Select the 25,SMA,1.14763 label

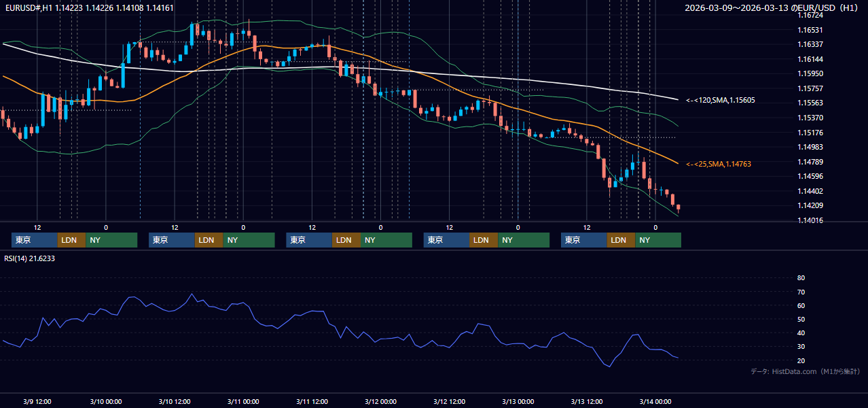[x=719, y=164]
